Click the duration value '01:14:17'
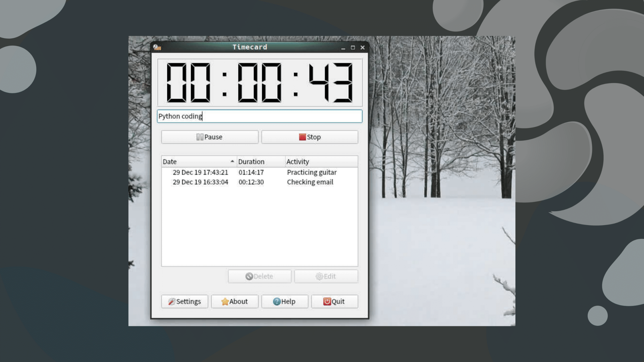Image resolution: width=644 pixels, height=362 pixels. coord(251,172)
